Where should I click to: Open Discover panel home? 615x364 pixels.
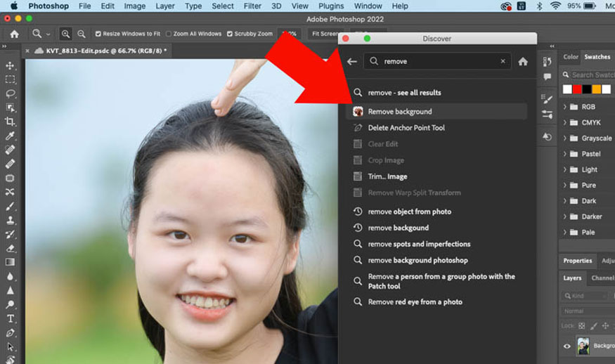(x=523, y=62)
